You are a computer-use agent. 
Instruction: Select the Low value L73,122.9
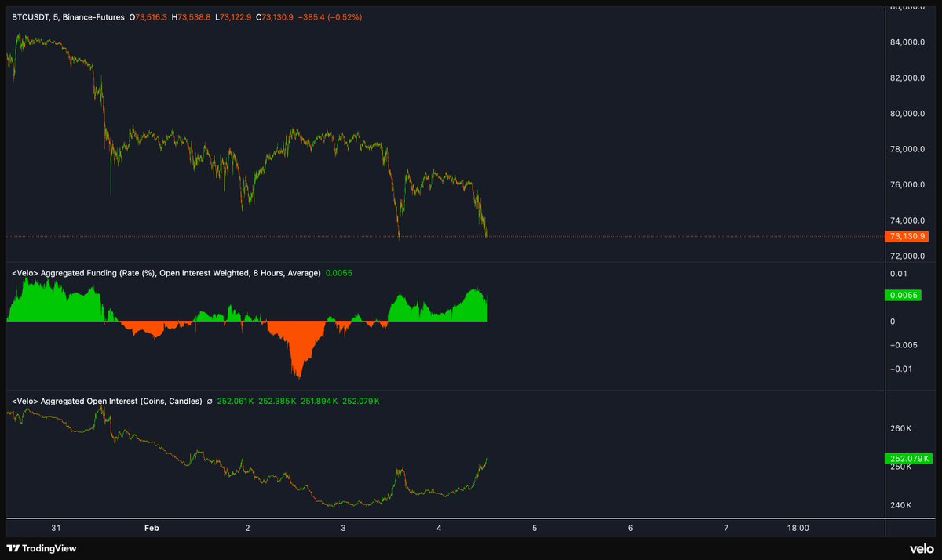[x=234, y=16]
